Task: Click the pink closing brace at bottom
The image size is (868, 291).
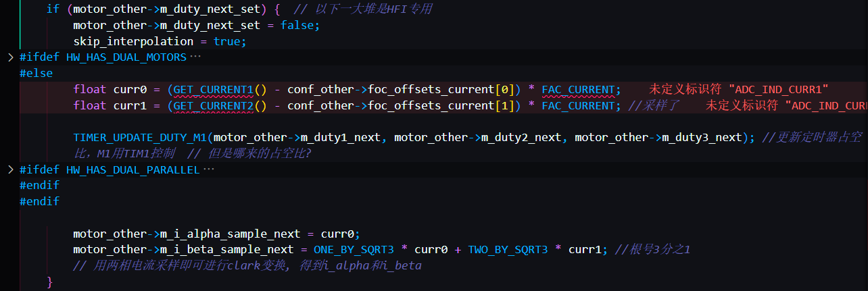Action: tap(49, 282)
